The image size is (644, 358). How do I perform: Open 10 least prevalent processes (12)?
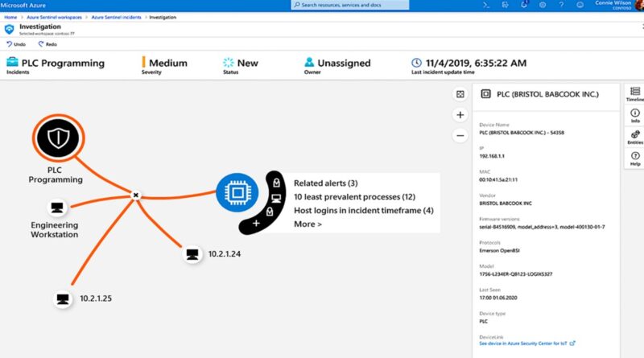click(x=354, y=196)
